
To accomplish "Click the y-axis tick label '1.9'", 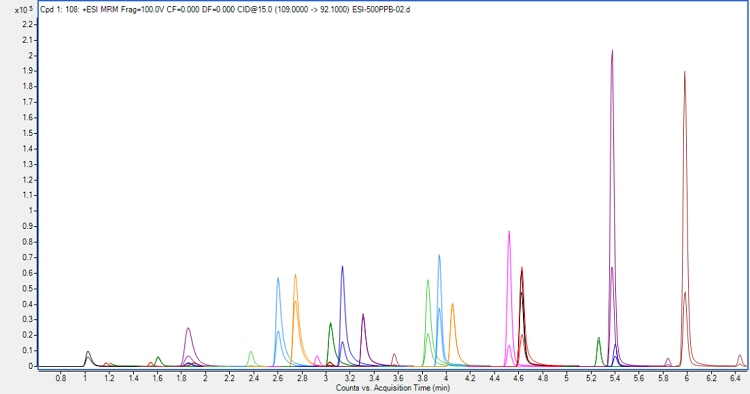I will (28, 71).
